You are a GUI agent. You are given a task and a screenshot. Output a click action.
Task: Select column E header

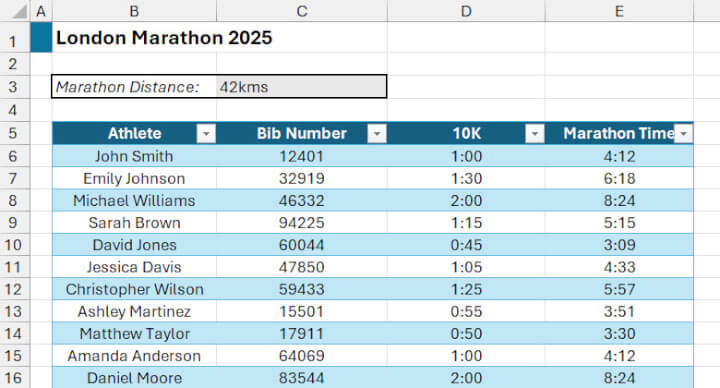(619, 11)
